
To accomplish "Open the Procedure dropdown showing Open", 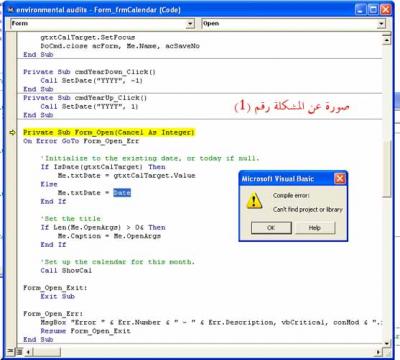I will [x=381, y=24].
